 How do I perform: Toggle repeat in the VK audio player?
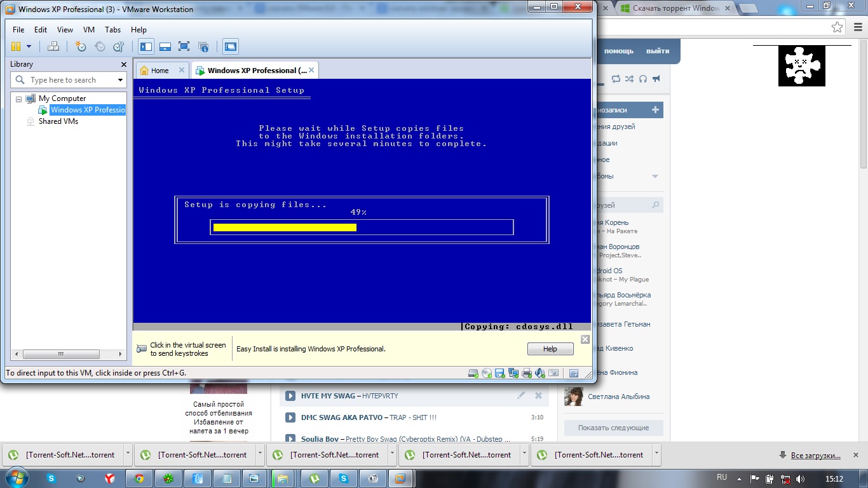click(x=616, y=79)
